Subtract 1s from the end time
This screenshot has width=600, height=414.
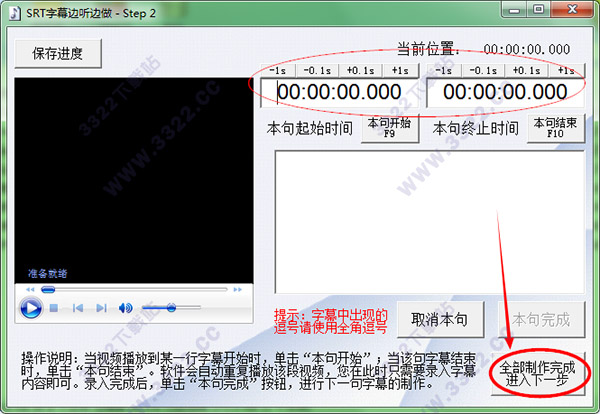click(444, 70)
